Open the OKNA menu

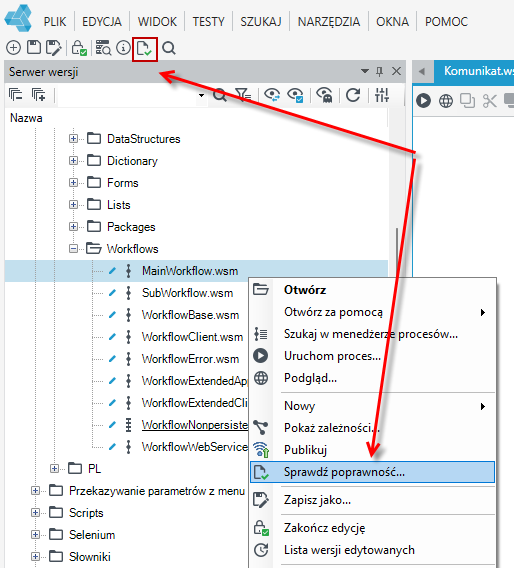393,22
